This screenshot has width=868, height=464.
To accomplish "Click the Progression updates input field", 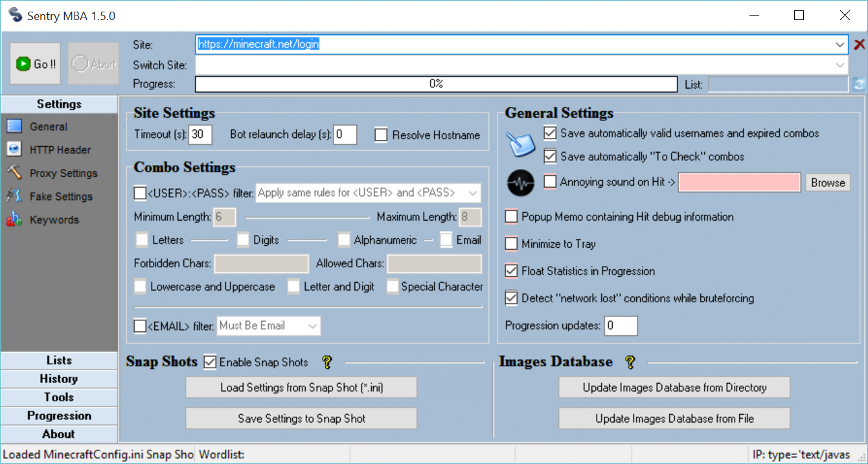I will coord(621,326).
